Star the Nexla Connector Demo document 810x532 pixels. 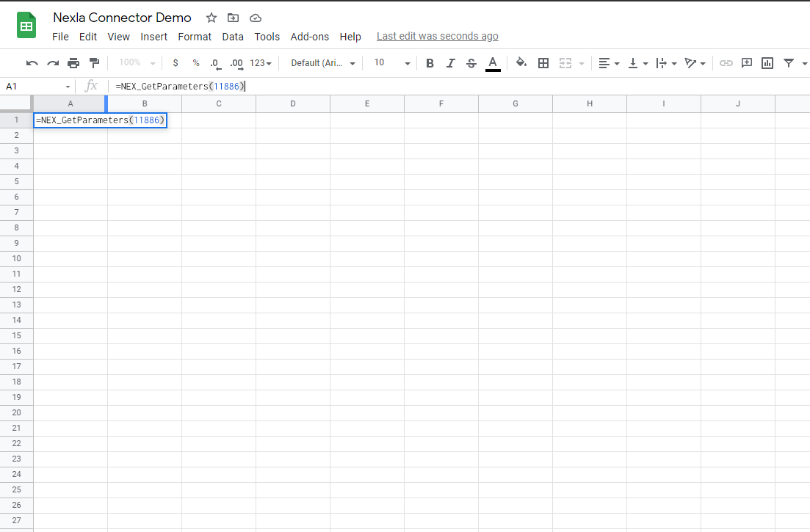[x=211, y=18]
